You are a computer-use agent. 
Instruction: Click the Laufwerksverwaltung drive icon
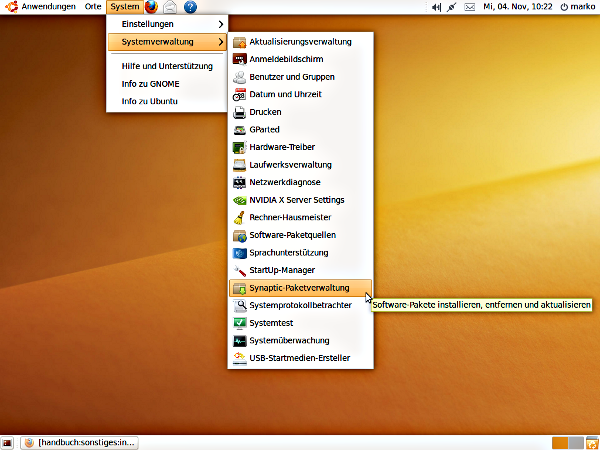pyautogui.click(x=240, y=165)
